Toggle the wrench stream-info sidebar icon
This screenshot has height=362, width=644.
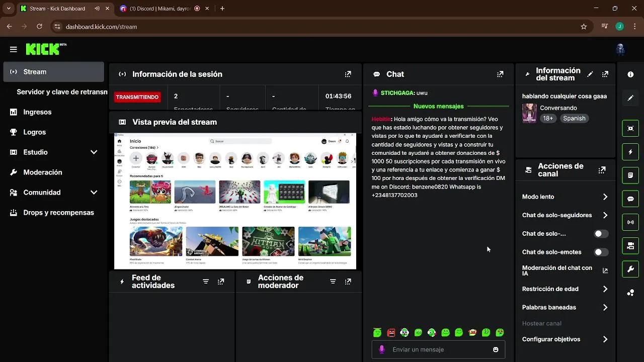(630, 269)
